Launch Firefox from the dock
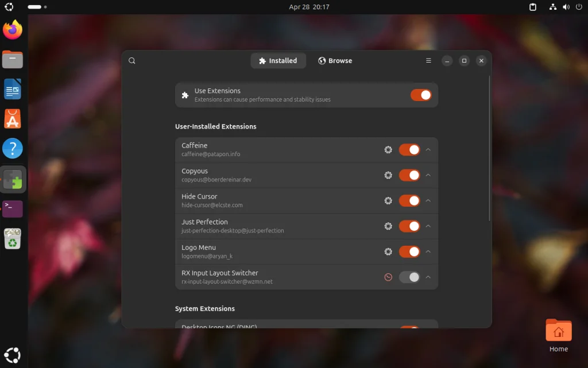 [x=13, y=30]
